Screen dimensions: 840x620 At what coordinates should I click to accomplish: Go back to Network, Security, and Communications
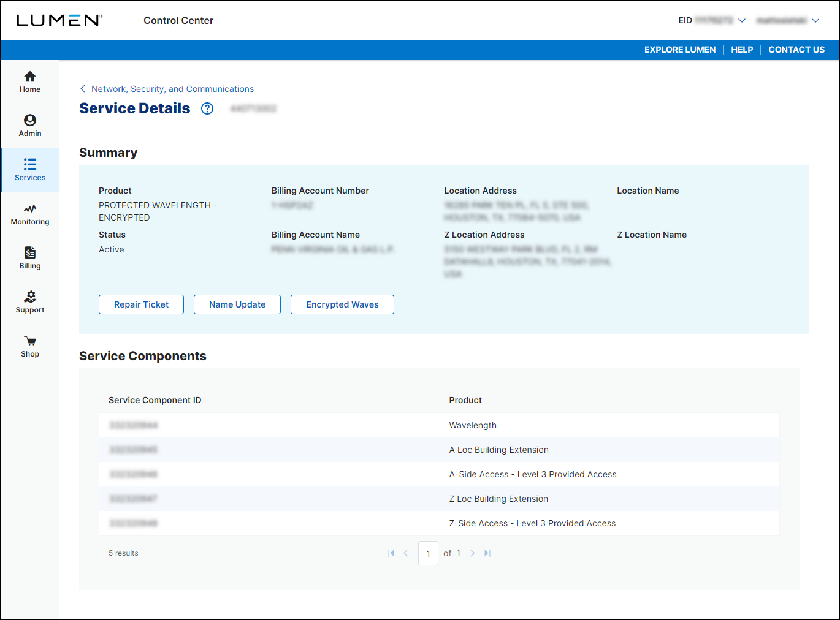point(167,89)
